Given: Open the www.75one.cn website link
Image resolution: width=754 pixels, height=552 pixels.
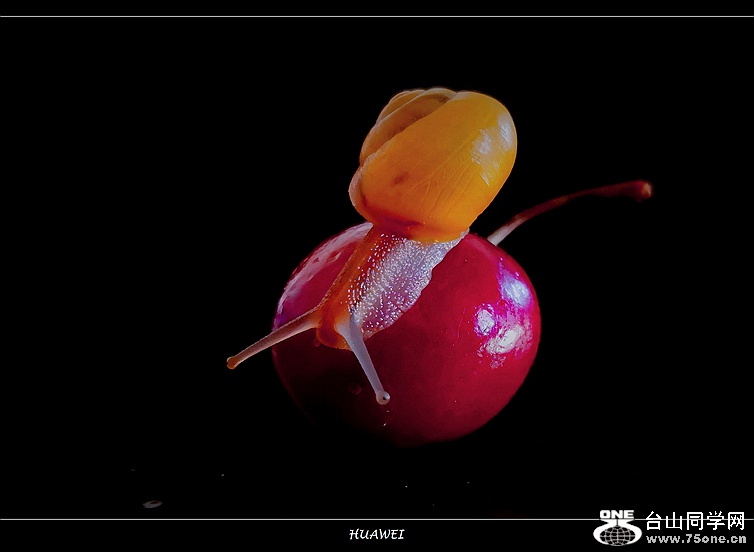Looking at the screenshot, I should (x=695, y=539).
